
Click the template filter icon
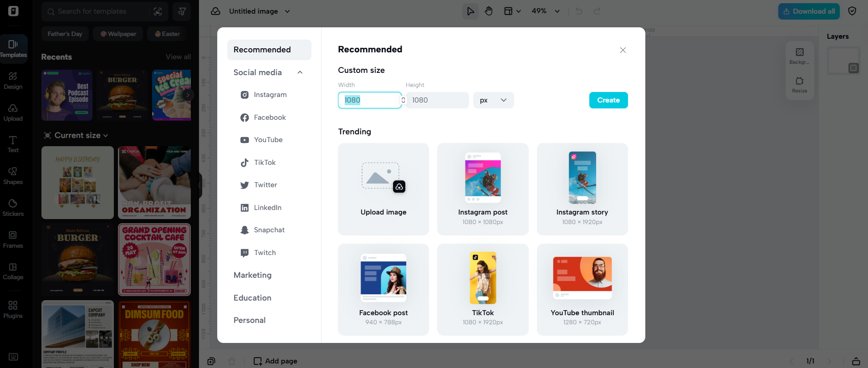(x=182, y=11)
